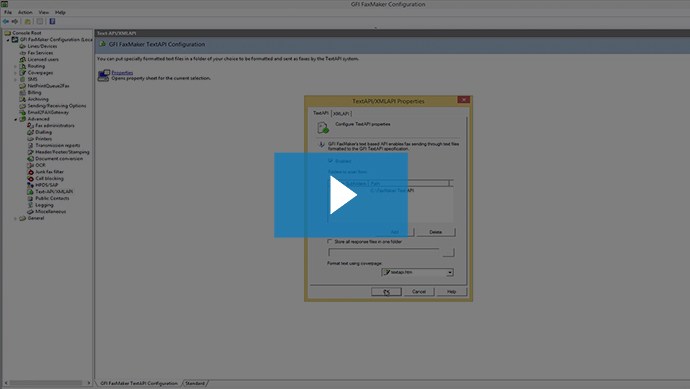
Task: Select the Public Contacts node icon
Action: 30,198
